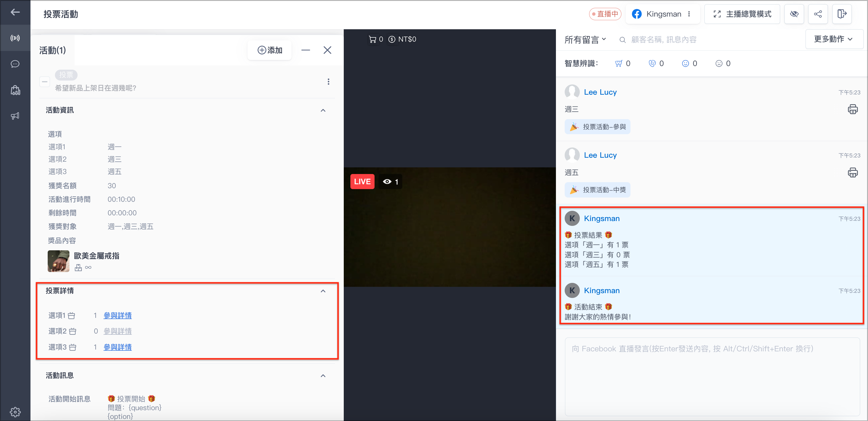Viewport: 868px width, 421px height.
Task: Click the NT$0 sales amount icon
Action: pyautogui.click(x=391, y=40)
